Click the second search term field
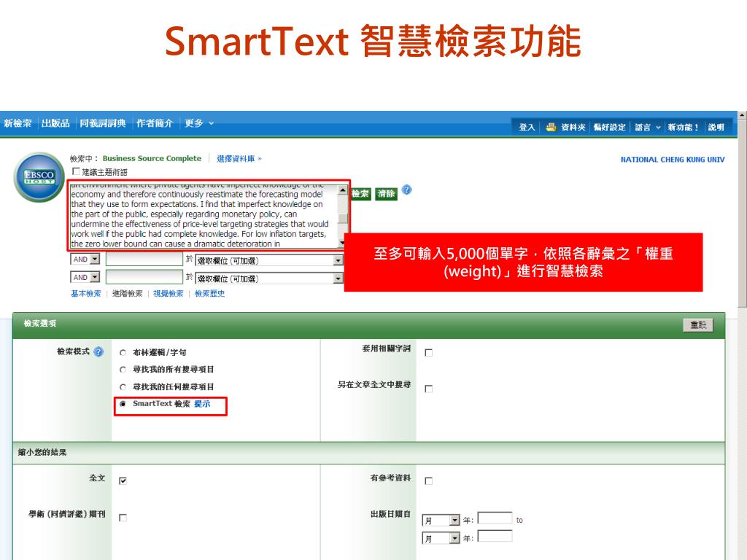 point(144,259)
